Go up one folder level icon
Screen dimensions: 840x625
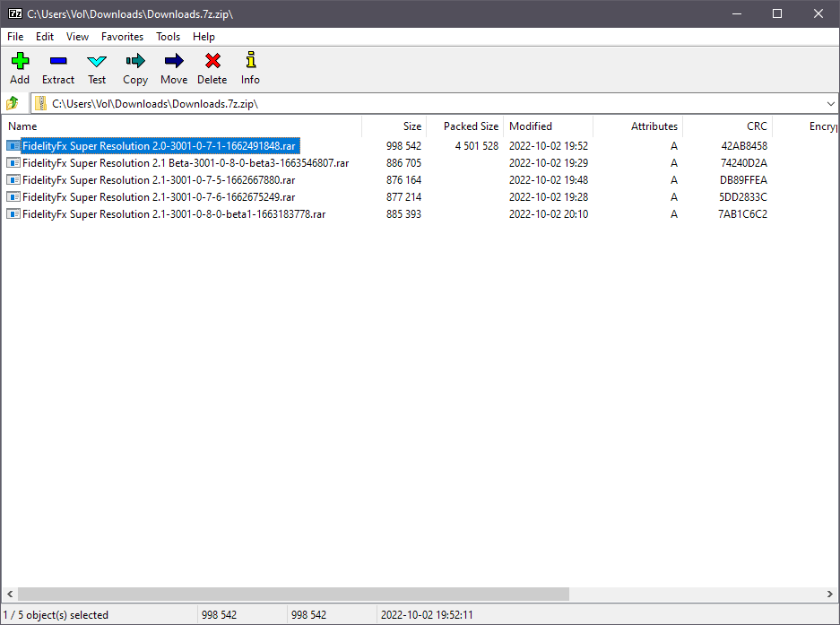(13, 103)
